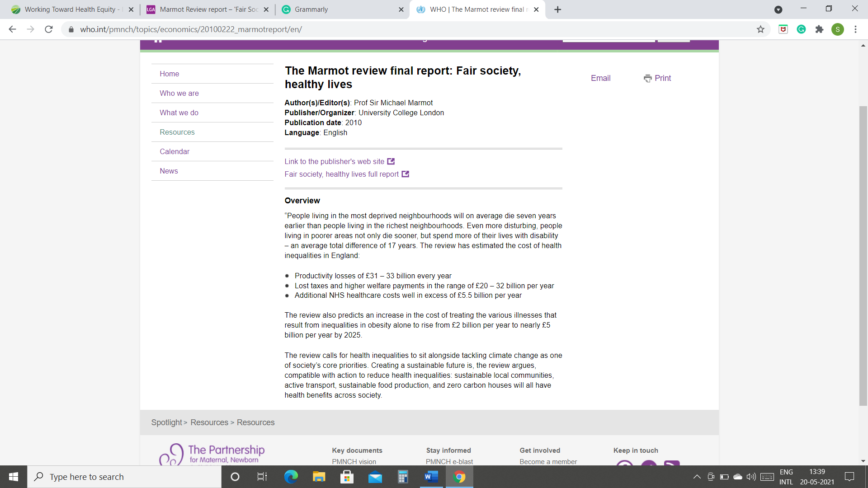The image size is (868, 488).
Task: Close the Working Toward Health Equity tab
Action: [x=131, y=9]
